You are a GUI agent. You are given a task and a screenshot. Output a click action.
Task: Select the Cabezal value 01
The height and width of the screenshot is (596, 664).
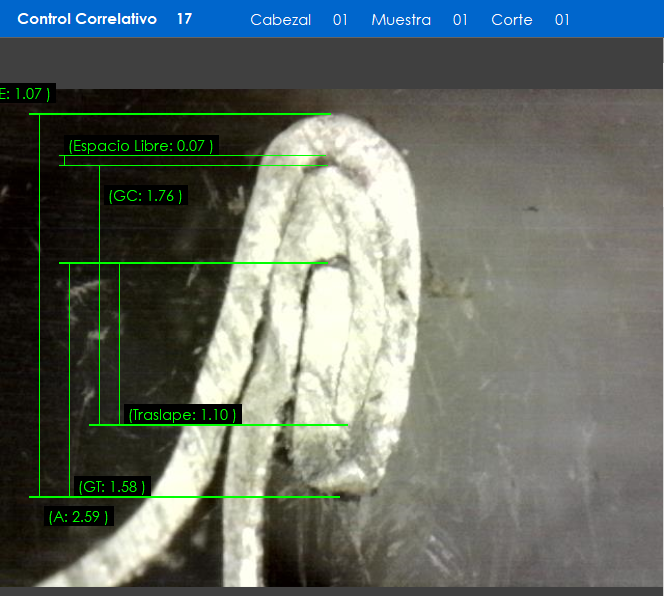(340, 20)
